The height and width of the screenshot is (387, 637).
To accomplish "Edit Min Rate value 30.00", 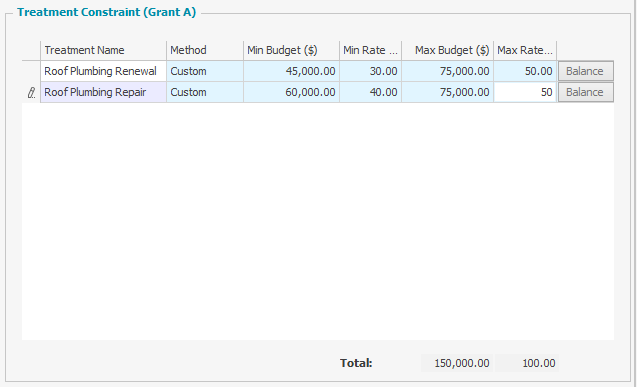I will click(370, 71).
